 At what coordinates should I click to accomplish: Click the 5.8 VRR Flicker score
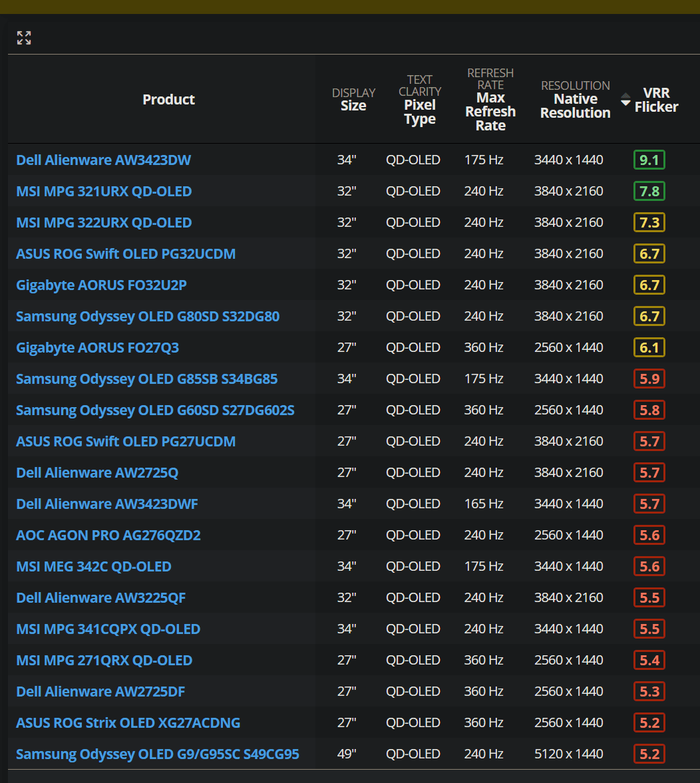(x=649, y=410)
